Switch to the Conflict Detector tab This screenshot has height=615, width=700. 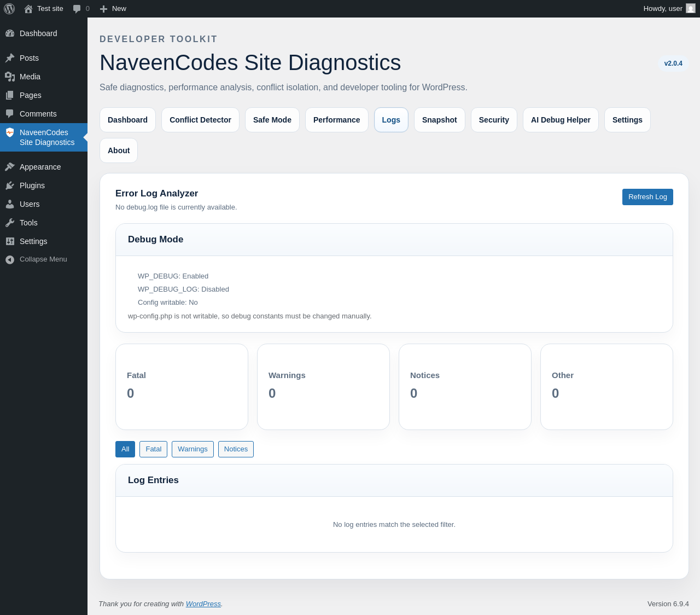point(200,120)
